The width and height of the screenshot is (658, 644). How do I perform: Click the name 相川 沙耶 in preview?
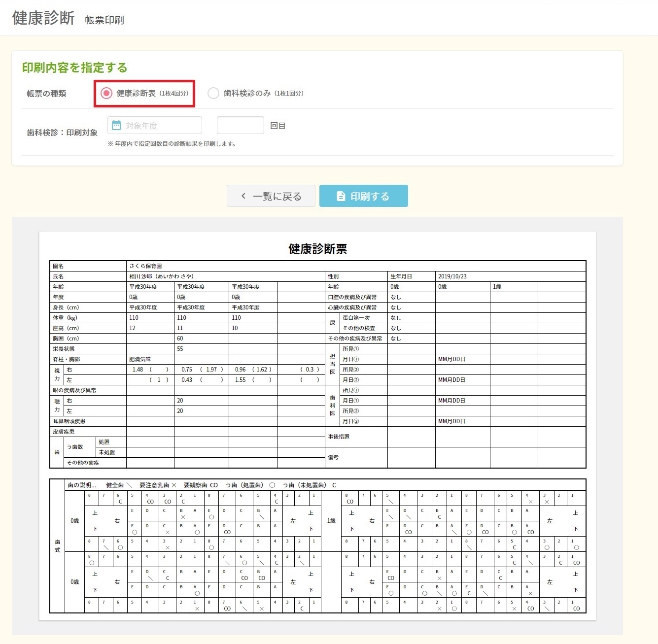(161, 276)
